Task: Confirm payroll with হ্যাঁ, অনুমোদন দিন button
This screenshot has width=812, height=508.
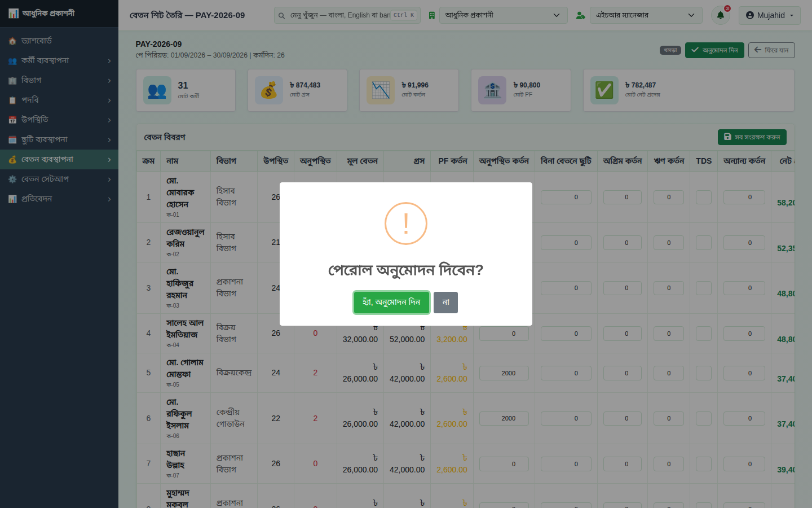Action: pos(391,303)
